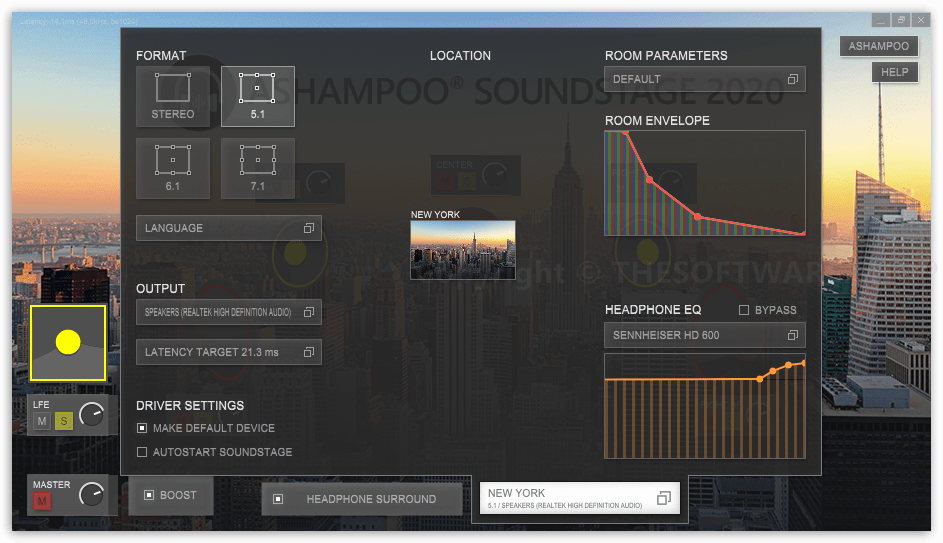Restore the Soundstage window size

click(901, 20)
